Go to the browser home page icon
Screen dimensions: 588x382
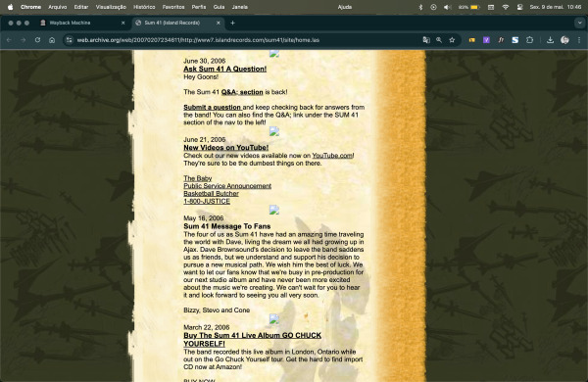52,40
